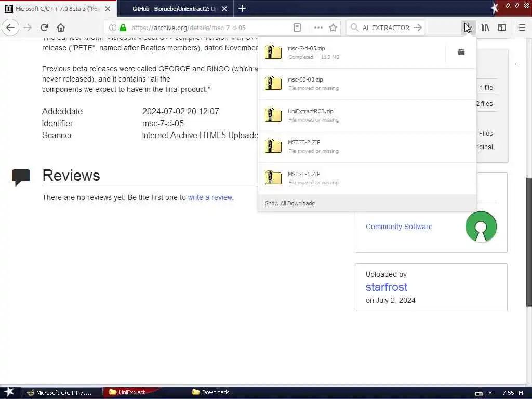Toggle reader view in address bar
Viewport: 532px width, 399px height.
pyautogui.click(x=297, y=28)
